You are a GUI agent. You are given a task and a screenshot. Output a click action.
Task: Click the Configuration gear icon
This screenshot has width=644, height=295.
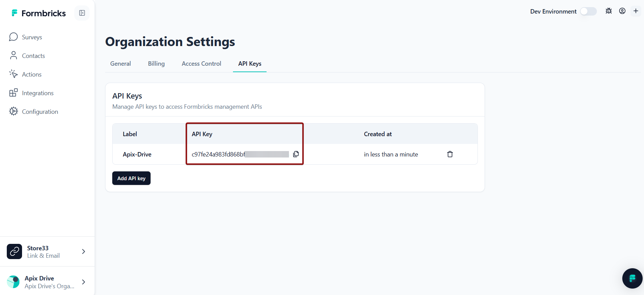(x=13, y=111)
